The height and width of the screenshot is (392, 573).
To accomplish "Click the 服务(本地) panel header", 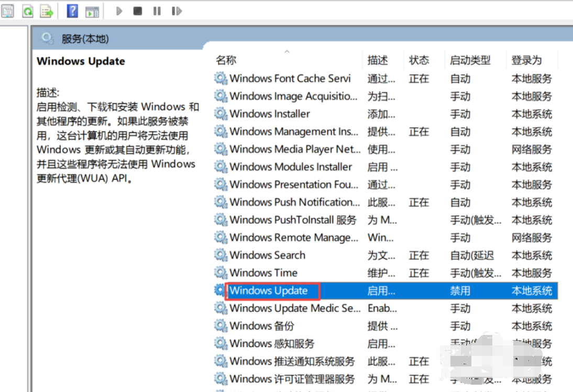I will 85,39.
